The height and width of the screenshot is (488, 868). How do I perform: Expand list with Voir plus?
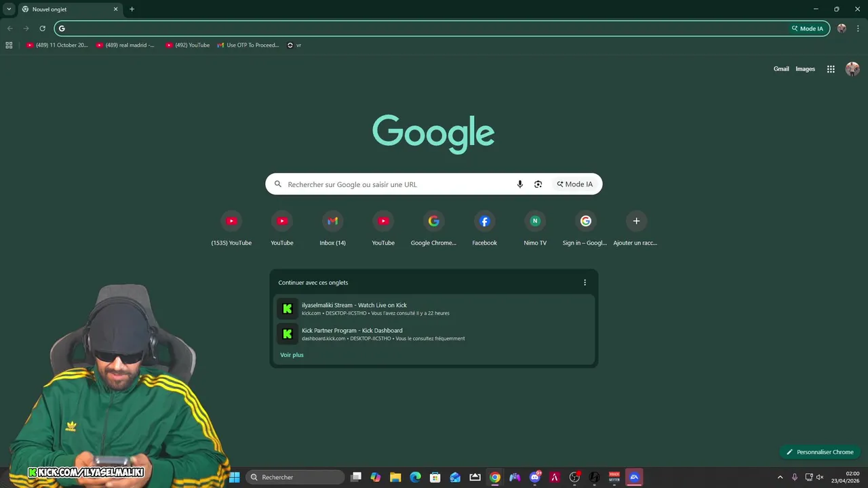coord(292,355)
